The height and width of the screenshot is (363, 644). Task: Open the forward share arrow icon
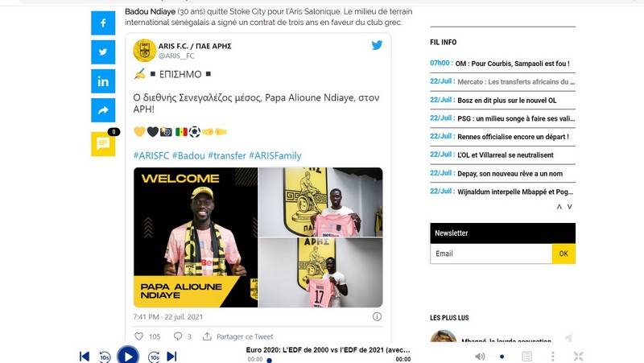click(x=103, y=110)
